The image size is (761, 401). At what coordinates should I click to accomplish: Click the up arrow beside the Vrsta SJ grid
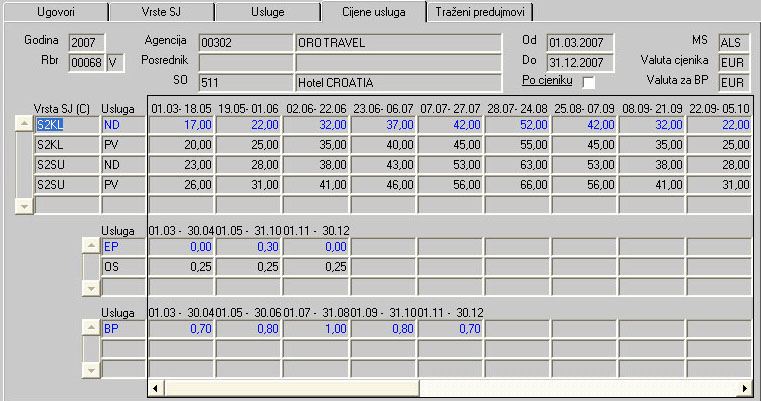24,124
